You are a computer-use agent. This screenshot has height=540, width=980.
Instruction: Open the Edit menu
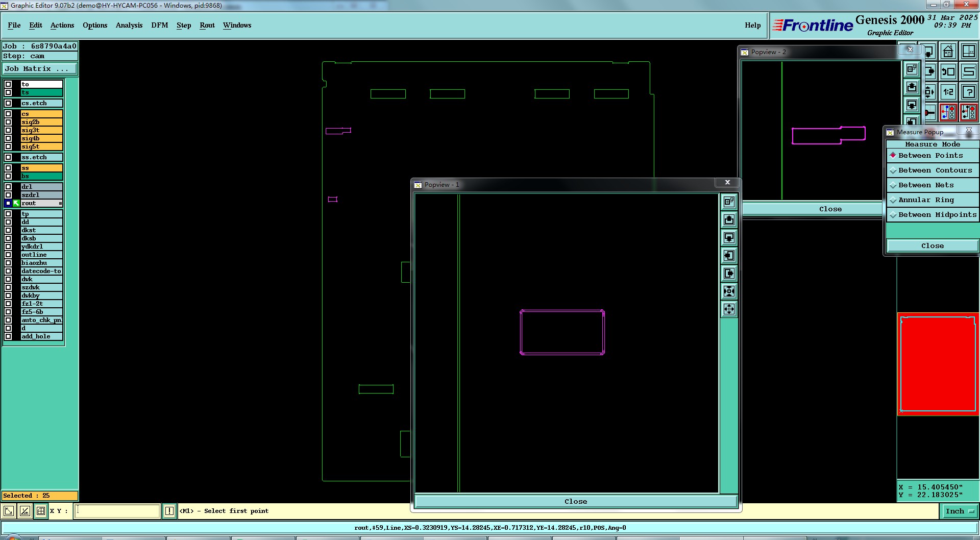[x=36, y=25]
